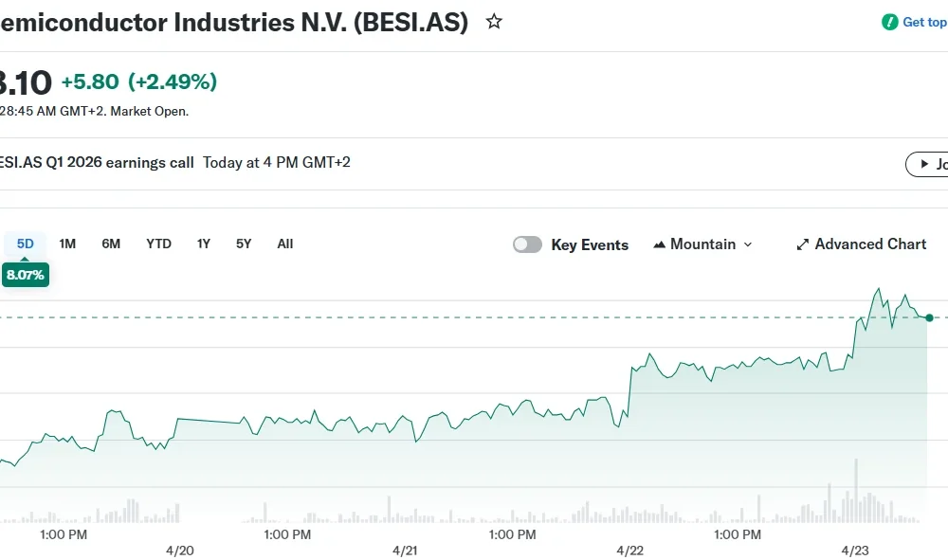Click the green 8.07% badge
Screen dimensions: 948x560
click(26, 274)
